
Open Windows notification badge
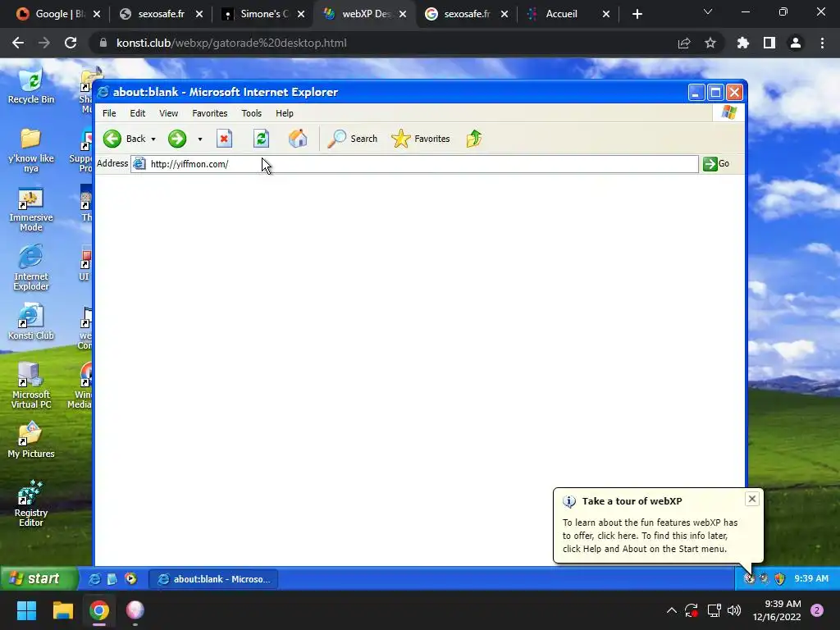pyautogui.click(x=817, y=610)
